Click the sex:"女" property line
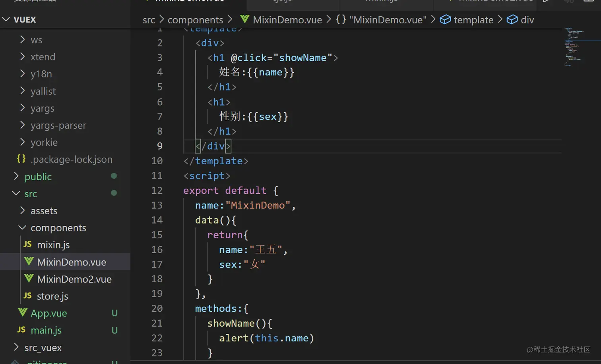Screen dimensions: 601x364 click(x=242, y=264)
